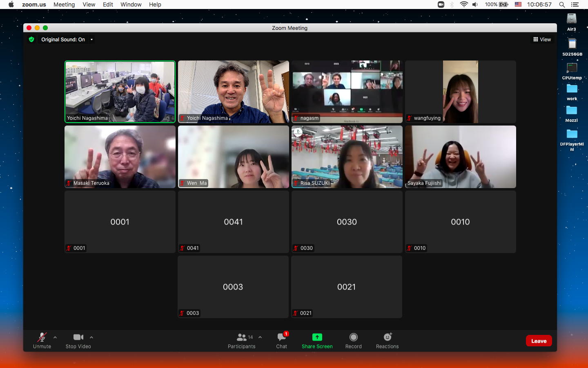Leave the meeting with the Leave button
Screen dimensions: 588x368
coord(539,341)
